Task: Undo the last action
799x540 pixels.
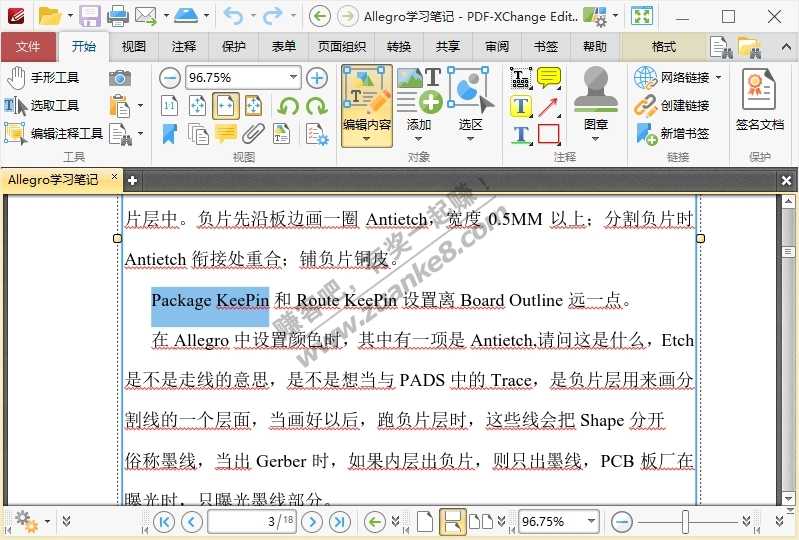Action: pyautogui.click(x=233, y=16)
